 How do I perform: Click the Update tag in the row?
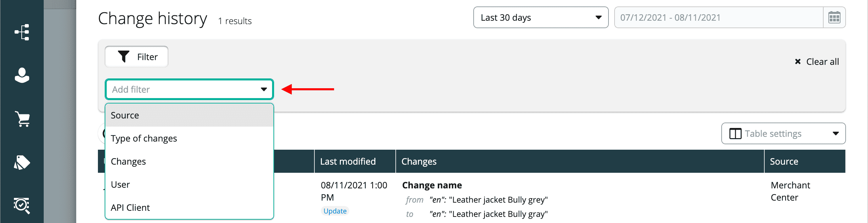(x=335, y=211)
